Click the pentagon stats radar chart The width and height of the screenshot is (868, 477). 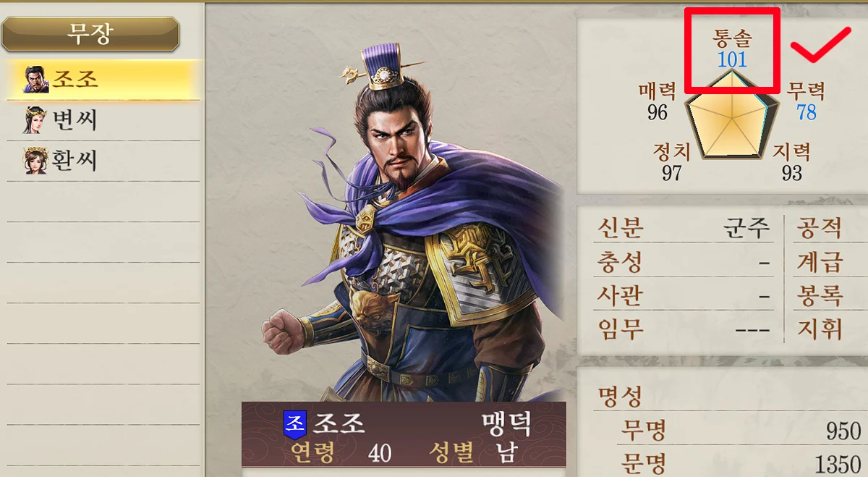[x=732, y=117]
